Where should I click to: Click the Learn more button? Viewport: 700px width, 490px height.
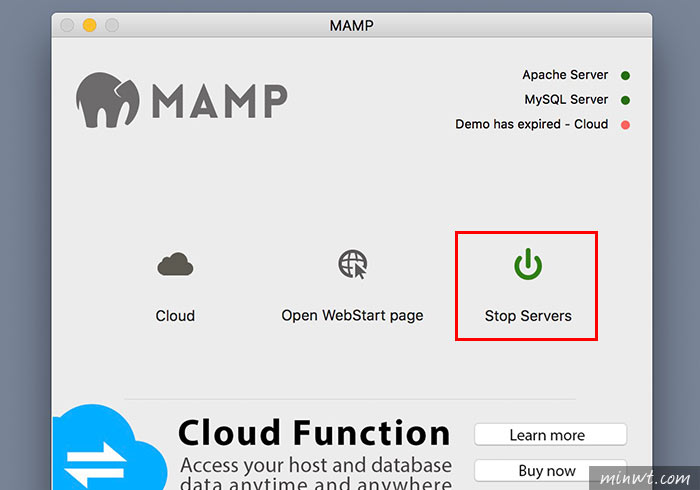coord(550,435)
